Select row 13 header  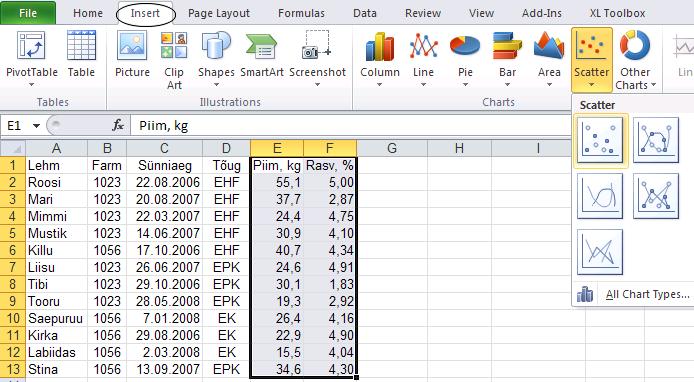(x=13, y=369)
